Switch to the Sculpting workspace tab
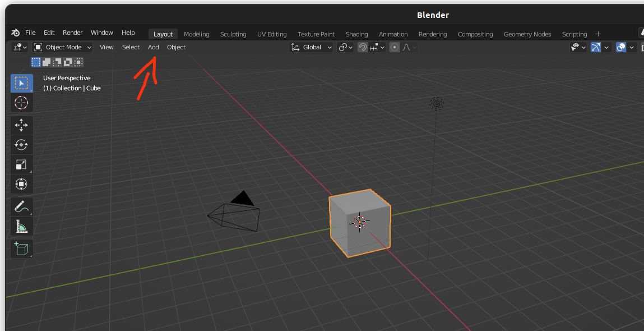Viewport: 644px width, 331px height. 233,34
